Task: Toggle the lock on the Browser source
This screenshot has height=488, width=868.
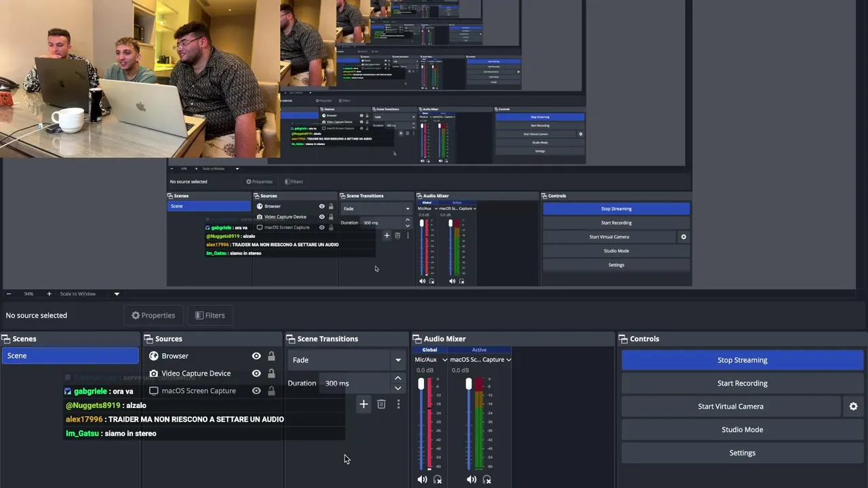Action: point(271,356)
